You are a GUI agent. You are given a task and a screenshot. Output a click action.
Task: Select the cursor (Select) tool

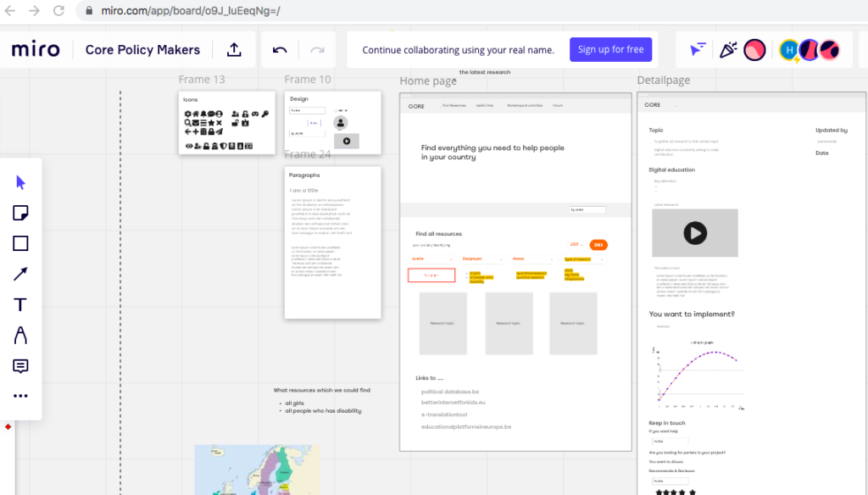(21, 183)
